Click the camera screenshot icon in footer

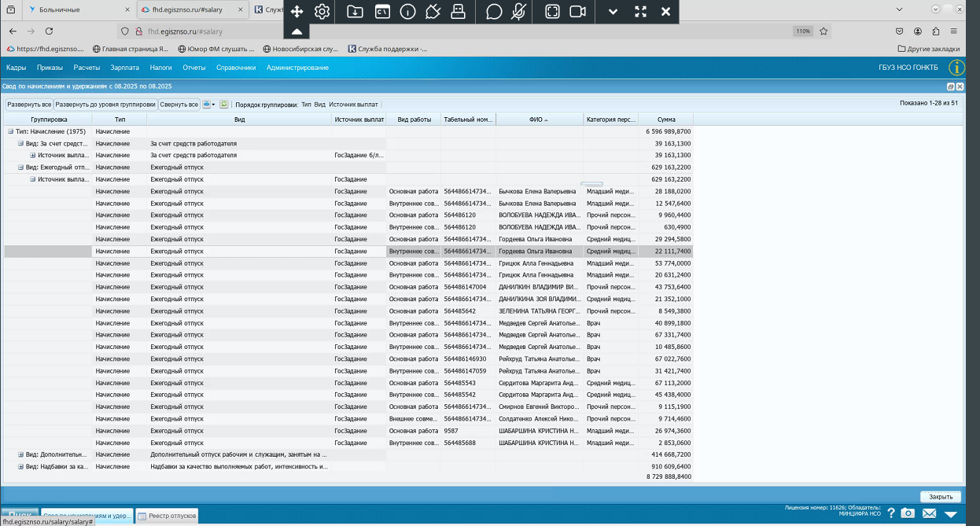click(908, 513)
